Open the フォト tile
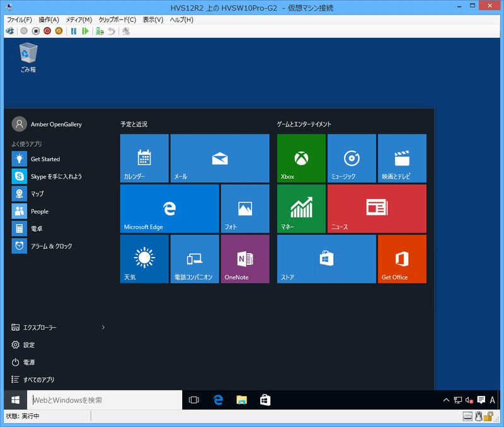This screenshot has height=427, width=504. (245, 208)
